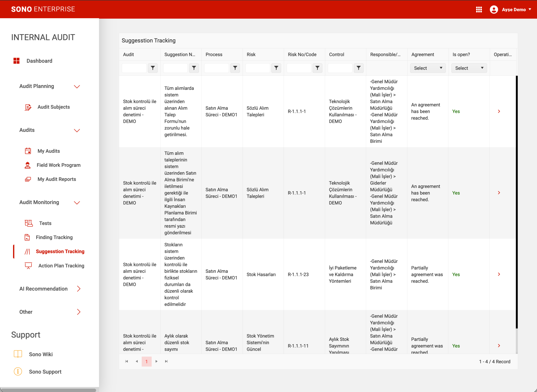The width and height of the screenshot is (537, 392).
Task: Open Finding Tracking in the sidebar
Action: (54, 237)
